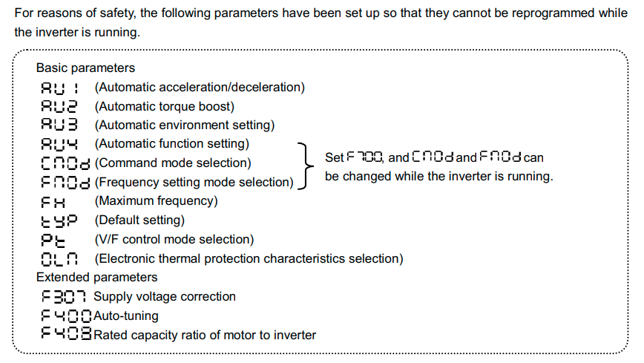Select the FH segment display code
Viewport: 644px width, 363px height.
[x=55, y=201]
